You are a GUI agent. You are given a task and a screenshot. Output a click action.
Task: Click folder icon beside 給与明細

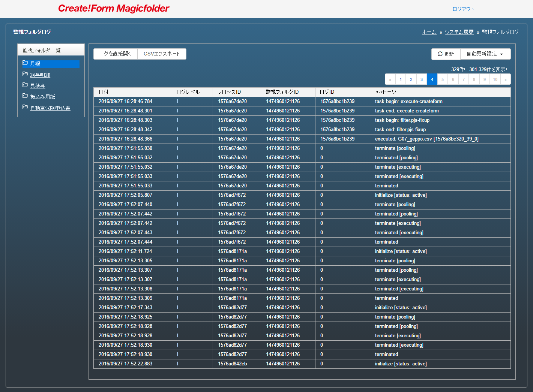pyautogui.click(x=25, y=74)
